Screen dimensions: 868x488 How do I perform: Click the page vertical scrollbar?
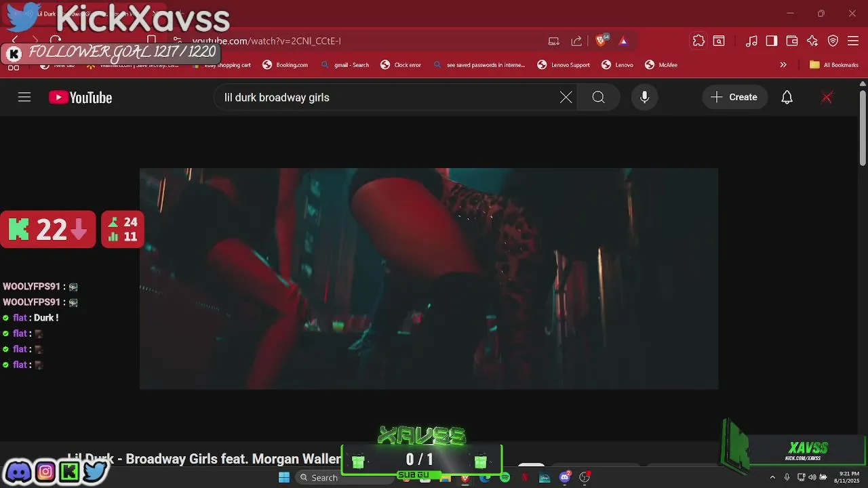[x=863, y=129]
